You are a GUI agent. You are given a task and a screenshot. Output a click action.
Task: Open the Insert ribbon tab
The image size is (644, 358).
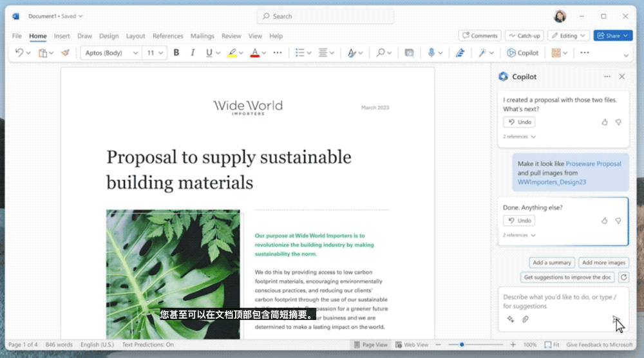pyautogui.click(x=62, y=36)
